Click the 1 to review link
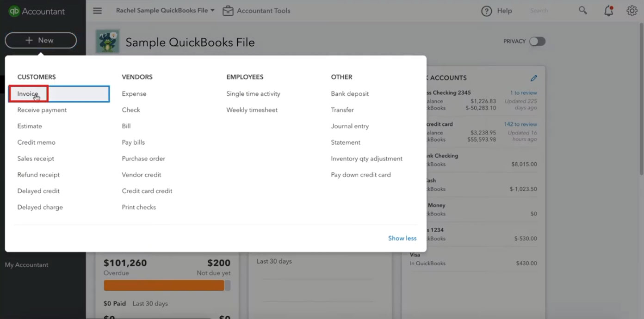This screenshot has width=644, height=319. point(523,93)
